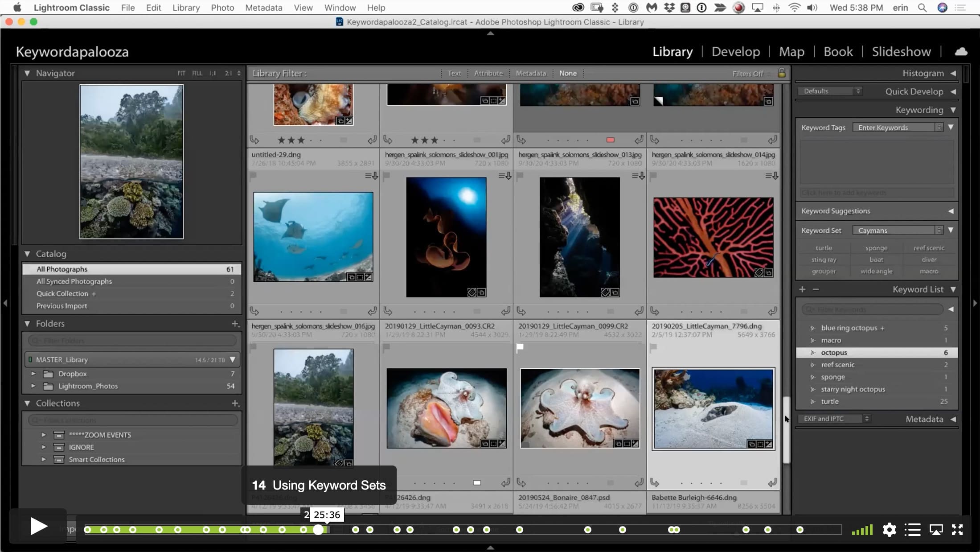980x552 pixels.
Task: Select the manta rays photo thumbnail
Action: (313, 237)
